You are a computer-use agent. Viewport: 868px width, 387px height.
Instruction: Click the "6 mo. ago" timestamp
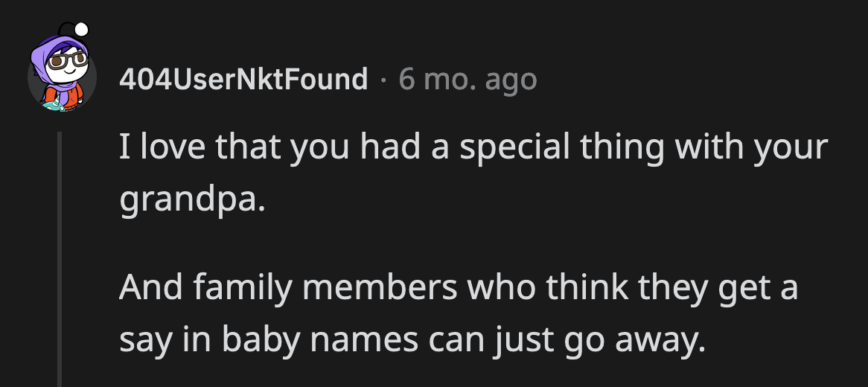(x=467, y=79)
